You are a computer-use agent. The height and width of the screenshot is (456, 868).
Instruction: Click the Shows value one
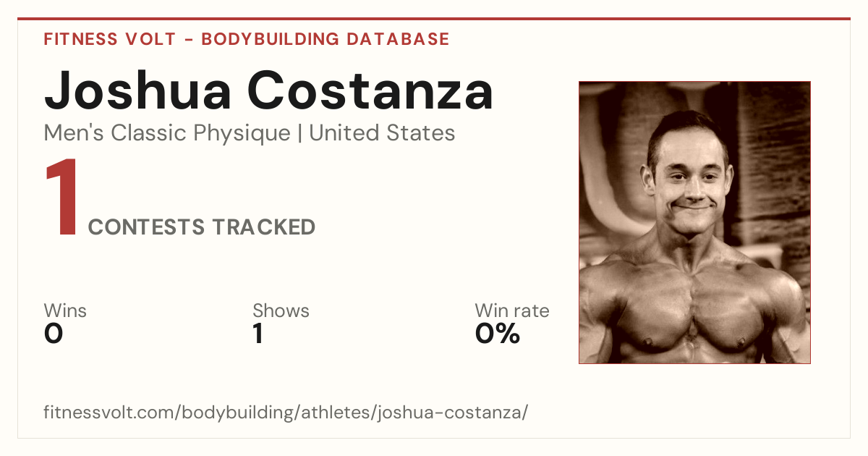258,334
